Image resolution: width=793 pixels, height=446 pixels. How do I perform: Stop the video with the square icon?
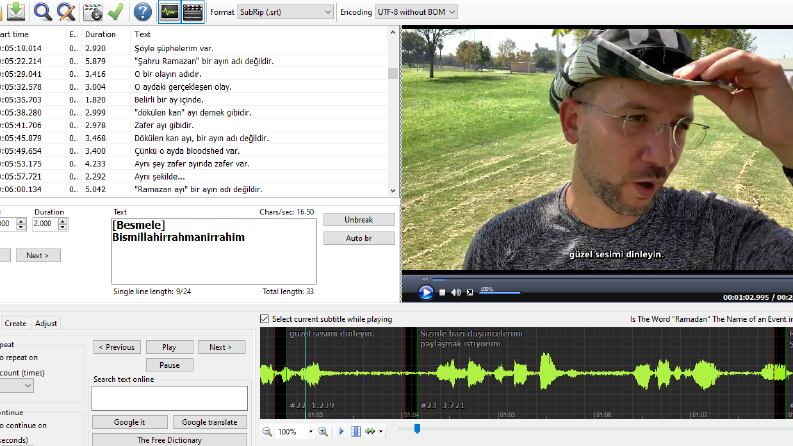pos(442,292)
